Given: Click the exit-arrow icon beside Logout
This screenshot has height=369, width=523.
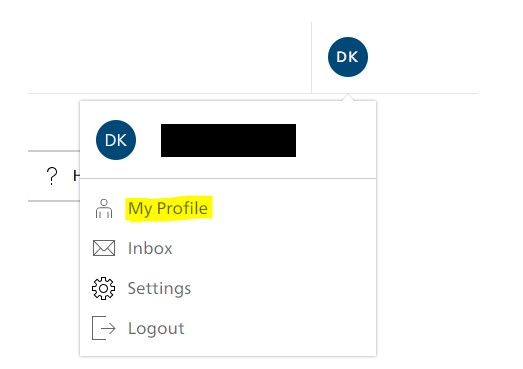Looking at the screenshot, I should [x=104, y=328].
